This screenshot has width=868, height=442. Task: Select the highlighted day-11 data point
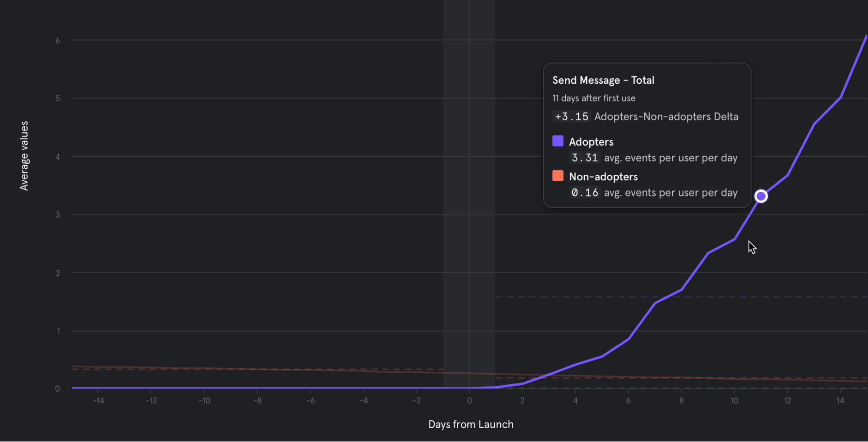pyautogui.click(x=761, y=196)
